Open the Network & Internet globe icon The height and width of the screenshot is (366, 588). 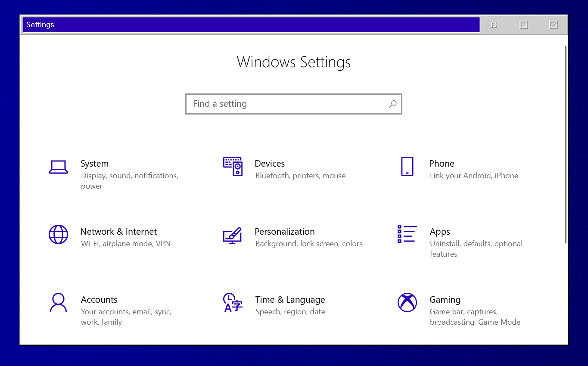click(x=58, y=234)
